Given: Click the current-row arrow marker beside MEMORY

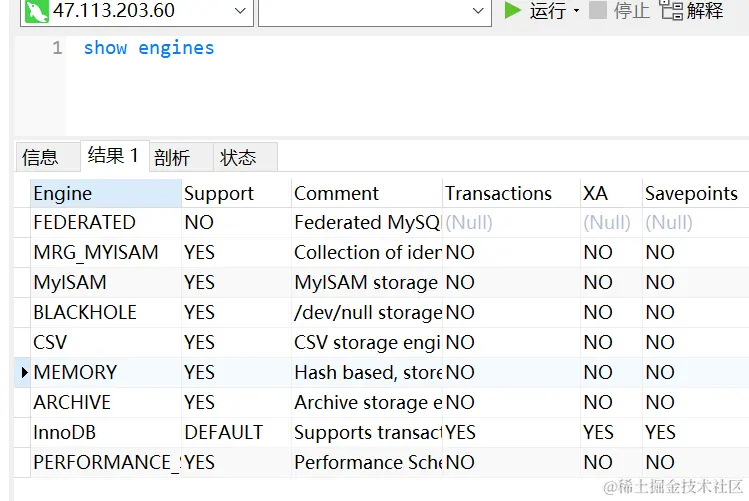Looking at the screenshot, I should pyautogui.click(x=24, y=373).
